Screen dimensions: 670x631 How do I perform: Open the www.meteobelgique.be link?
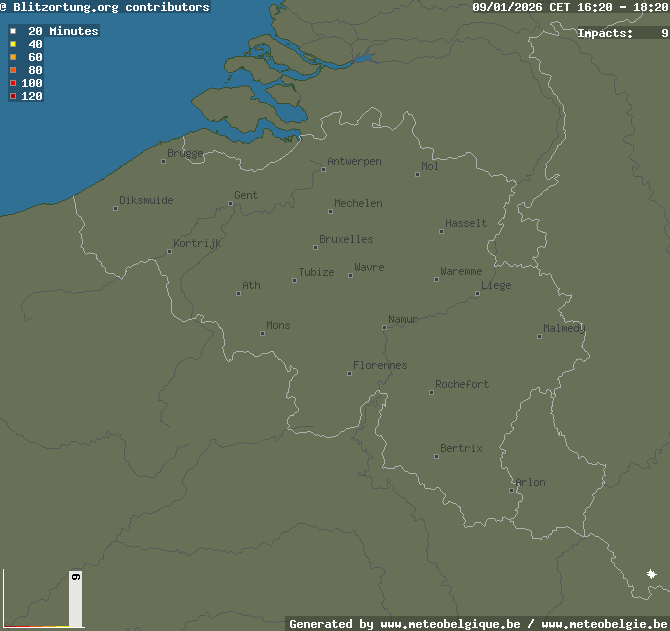point(450,624)
